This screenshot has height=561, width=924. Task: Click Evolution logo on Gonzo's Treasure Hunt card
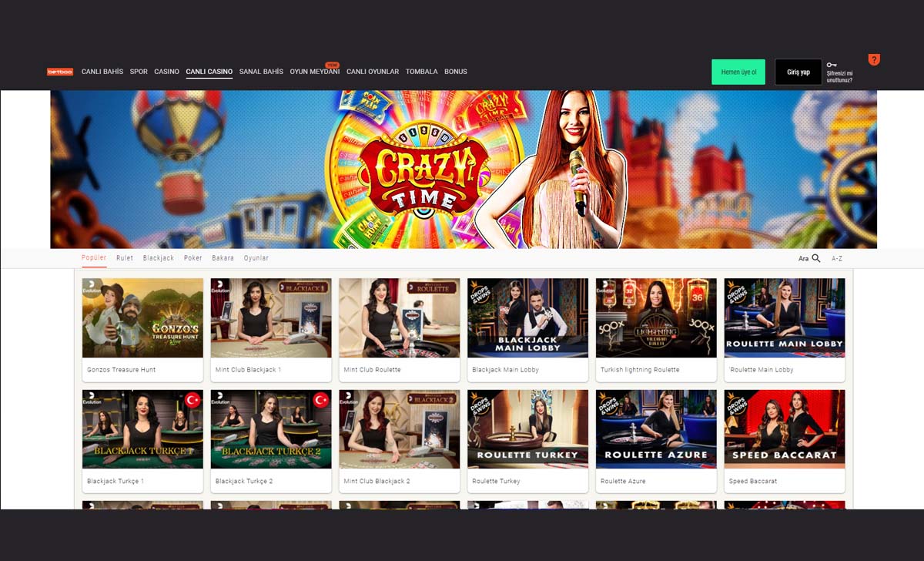(x=92, y=287)
